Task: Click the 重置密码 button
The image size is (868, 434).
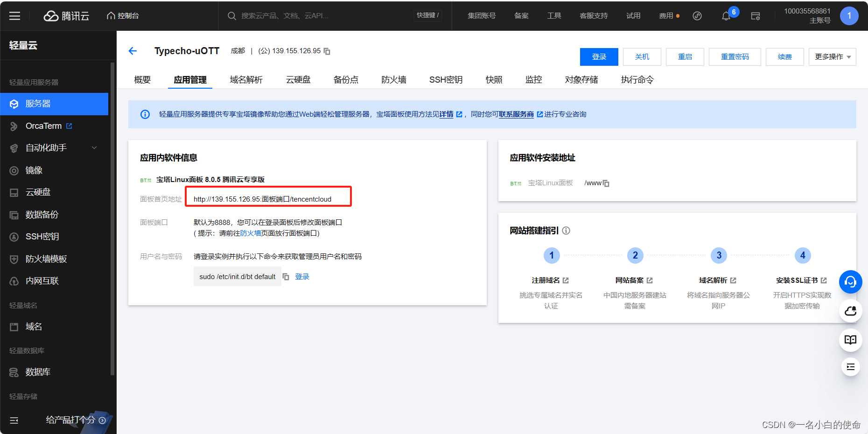Action: tap(735, 57)
